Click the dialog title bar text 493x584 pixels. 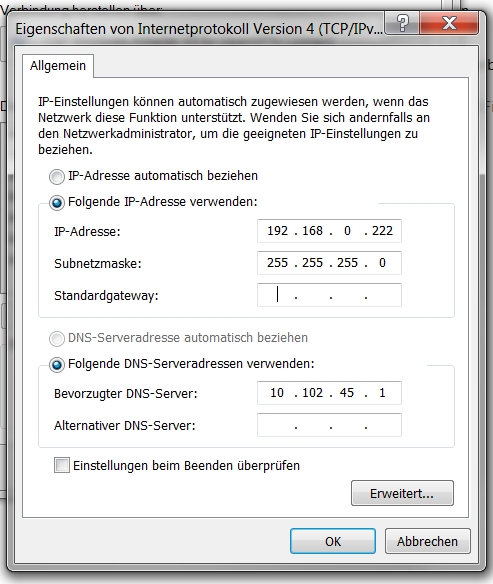point(199,29)
